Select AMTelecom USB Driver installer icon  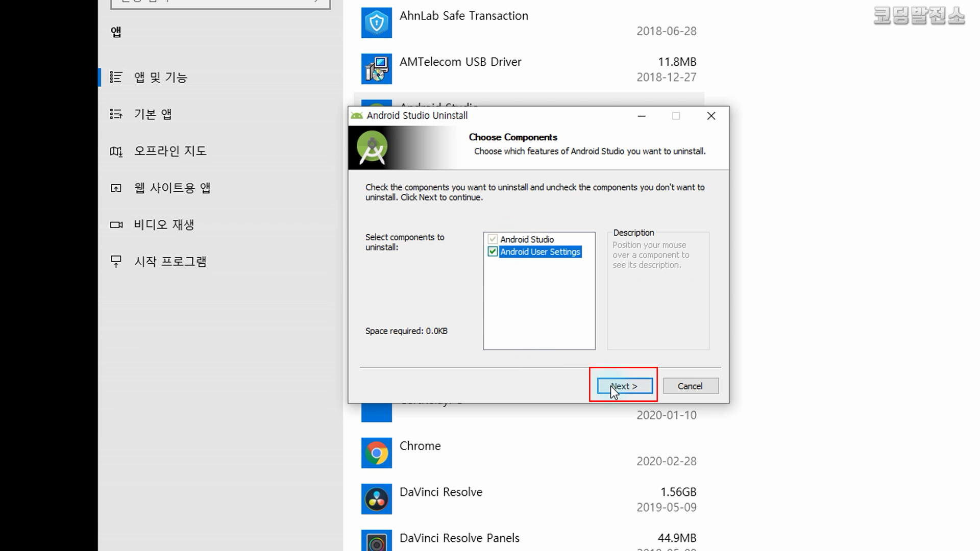[377, 69]
